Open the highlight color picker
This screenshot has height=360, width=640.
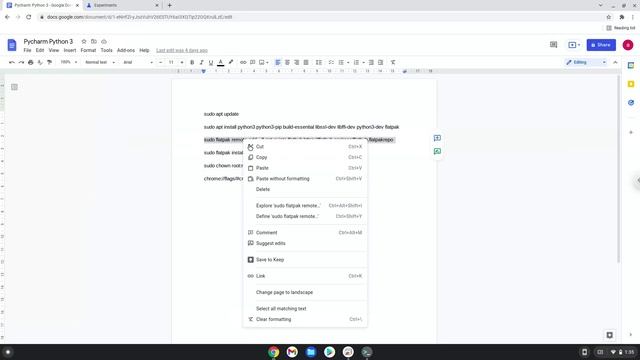point(231,62)
